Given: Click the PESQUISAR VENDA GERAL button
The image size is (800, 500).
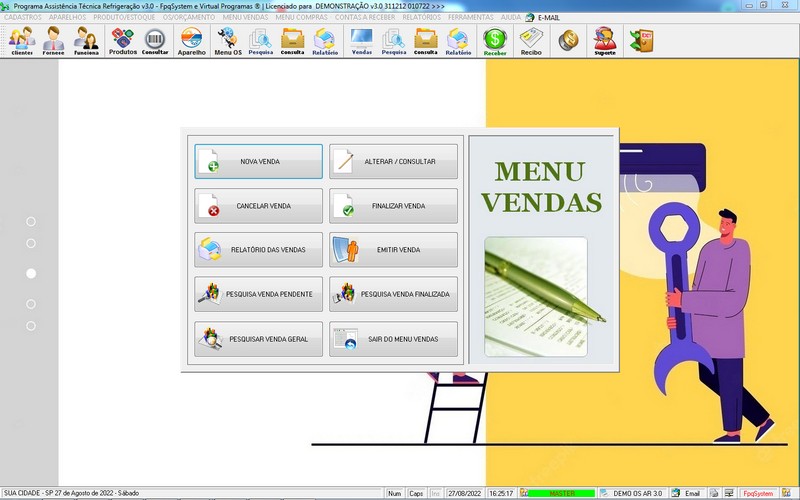Looking at the screenshot, I should pyautogui.click(x=258, y=339).
